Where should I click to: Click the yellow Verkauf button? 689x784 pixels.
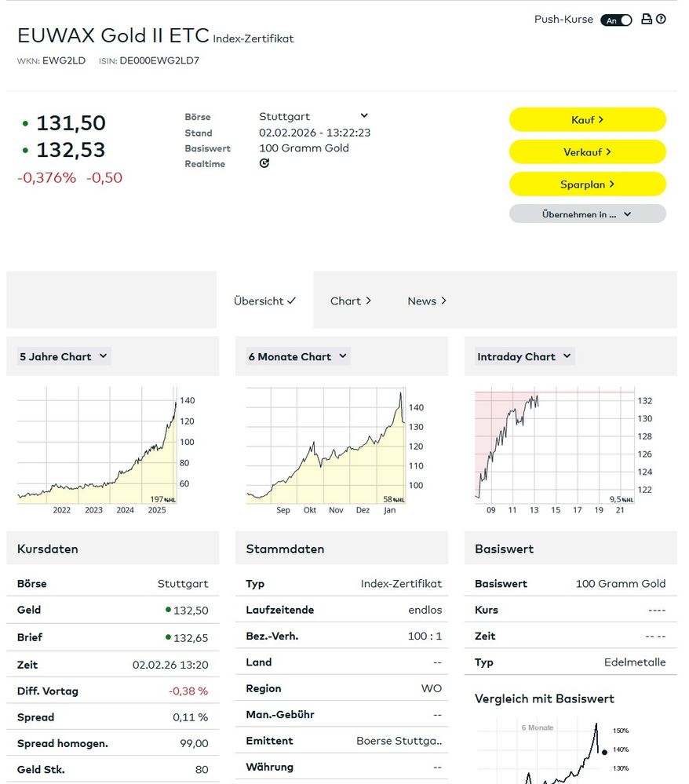click(588, 152)
